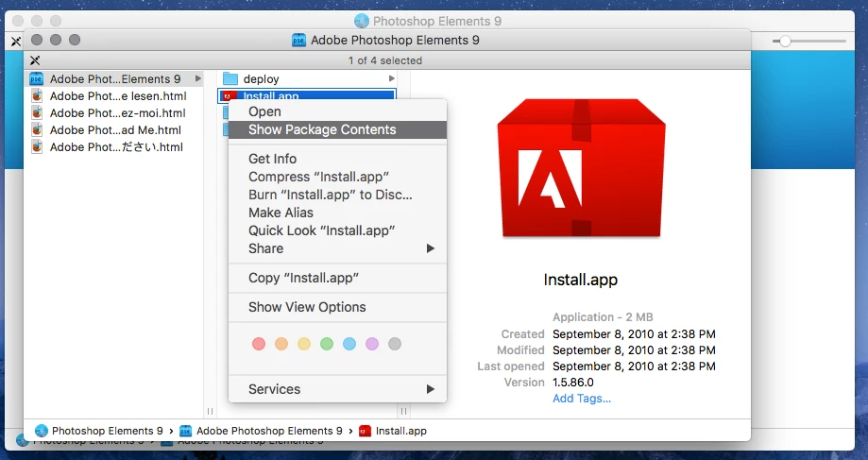Screen dimensions: 868x460
Task: Click the Install.app icon in the column list
Action: point(227,95)
